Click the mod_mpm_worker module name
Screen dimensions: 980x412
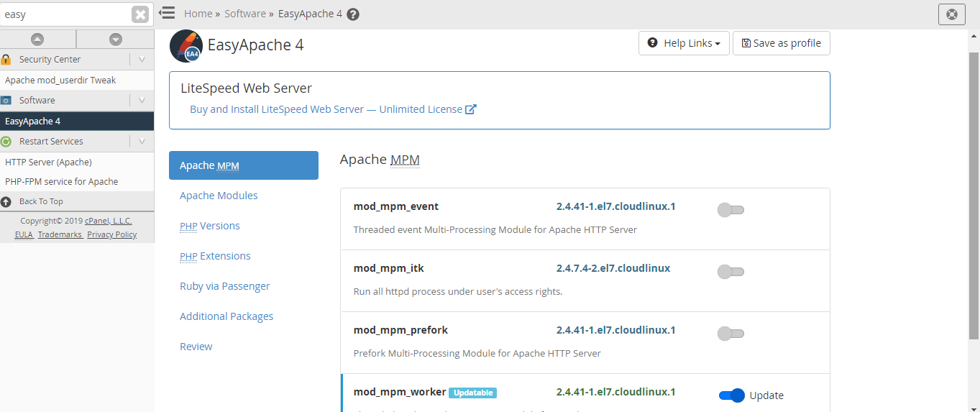(x=400, y=392)
